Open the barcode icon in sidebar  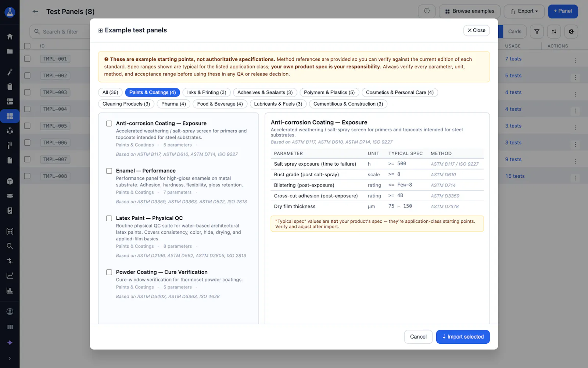tap(10, 327)
